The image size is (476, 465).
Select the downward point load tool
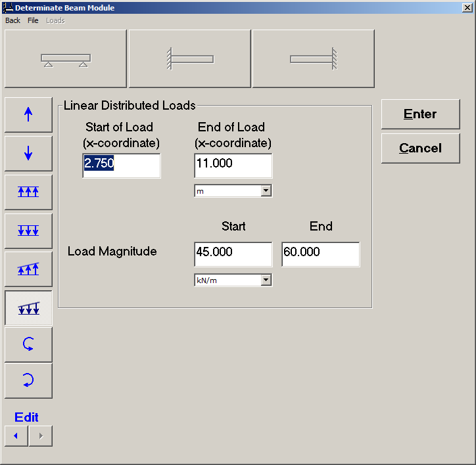(28, 154)
